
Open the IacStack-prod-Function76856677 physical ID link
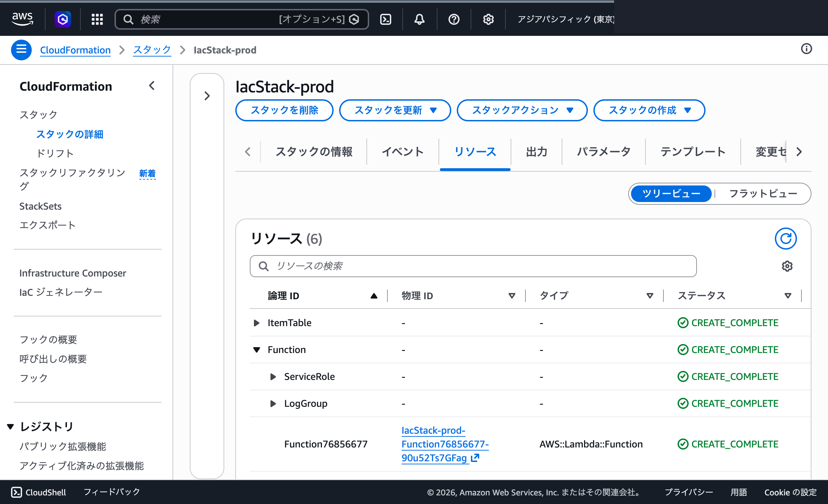click(x=445, y=444)
